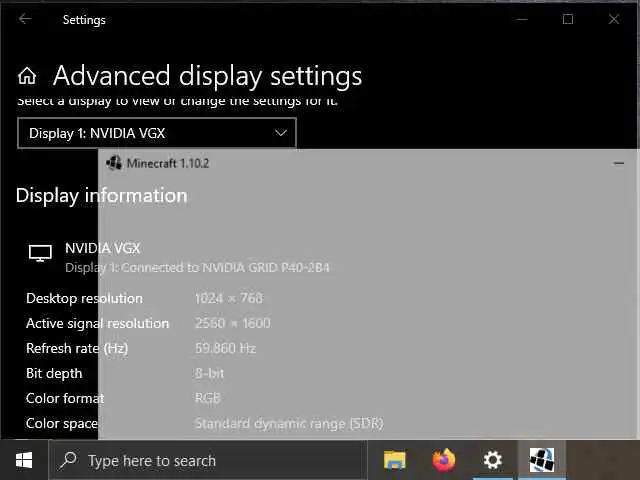
Task: Expand display selector chevron arrow
Action: click(281, 133)
